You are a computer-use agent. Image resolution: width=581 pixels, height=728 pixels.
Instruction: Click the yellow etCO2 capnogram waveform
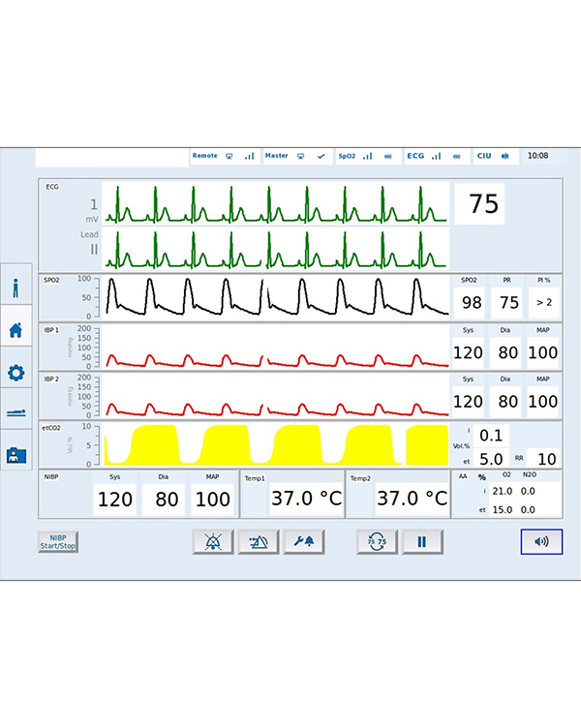[276, 444]
